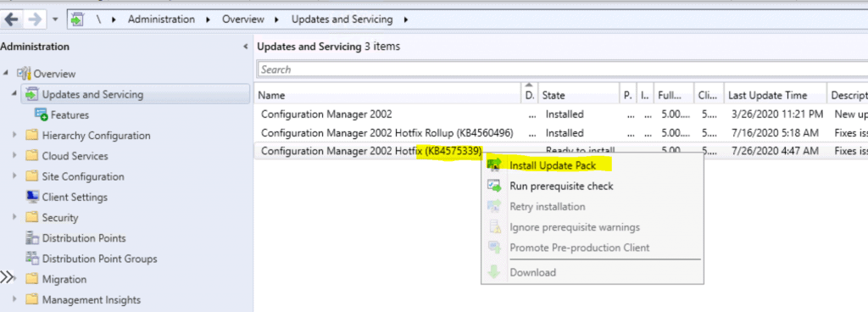Image resolution: width=868 pixels, height=312 pixels.
Task: Choose Install Update Pack from context menu
Action: point(554,164)
